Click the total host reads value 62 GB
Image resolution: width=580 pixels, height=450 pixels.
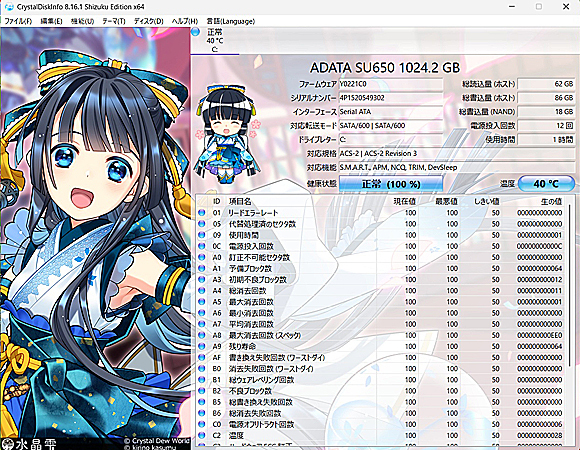click(x=546, y=84)
